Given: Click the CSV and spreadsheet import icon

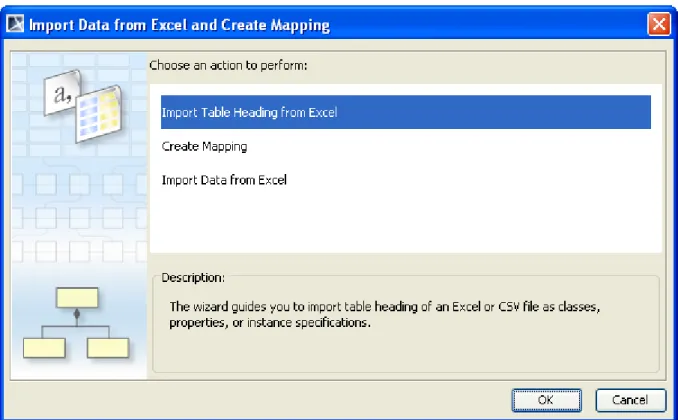Looking at the screenshot, I should 83,106.
